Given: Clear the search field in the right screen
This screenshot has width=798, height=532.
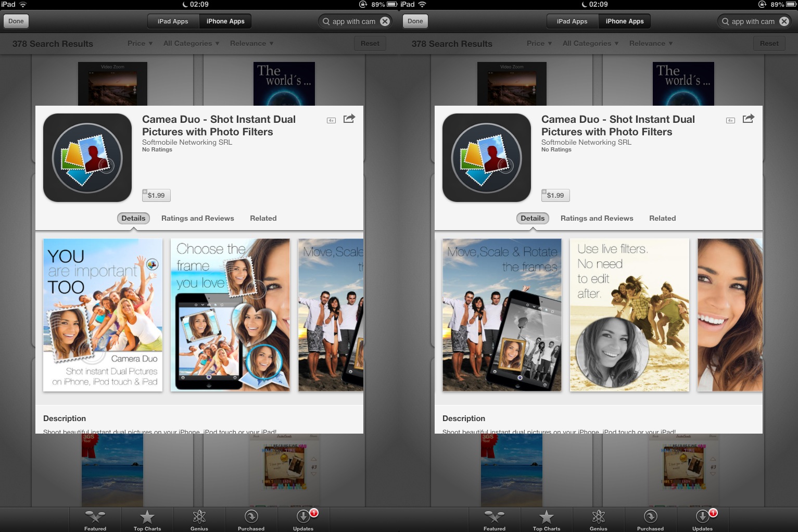Looking at the screenshot, I should point(784,21).
